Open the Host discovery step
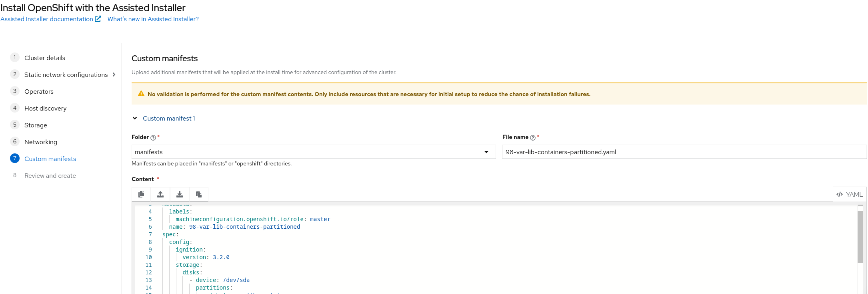The height and width of the screenshot is (294, 868). [45, 108]
